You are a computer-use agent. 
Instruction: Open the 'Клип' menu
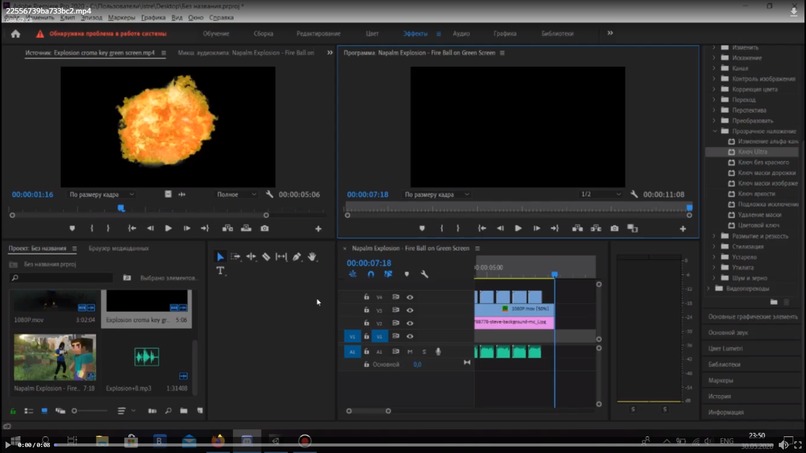(x=67, y=17)
